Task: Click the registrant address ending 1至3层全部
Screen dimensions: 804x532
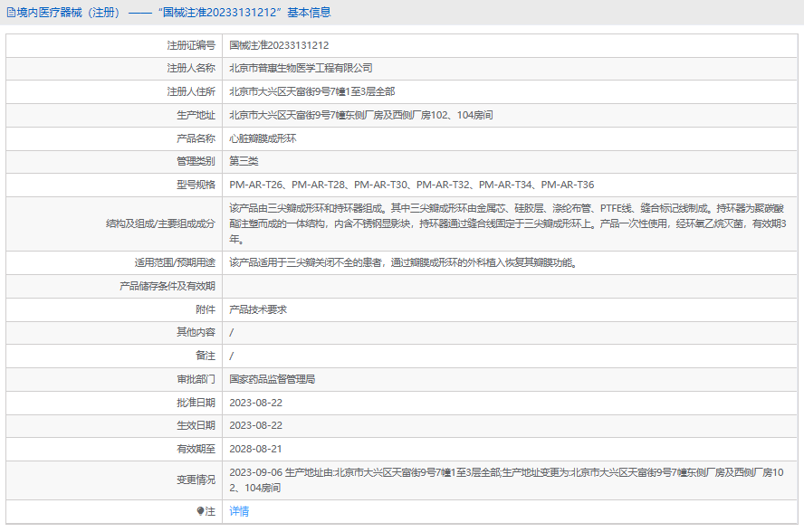Action: pos(312,91)
